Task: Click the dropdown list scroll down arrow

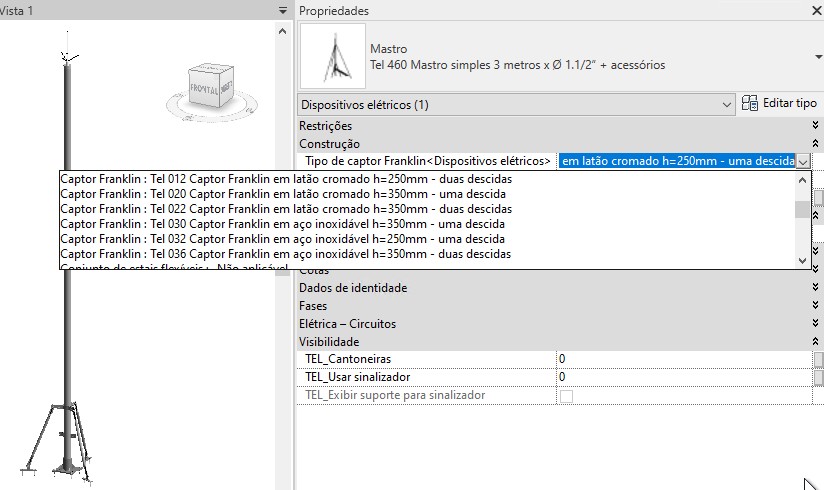Action: click(x=802, y=260)
